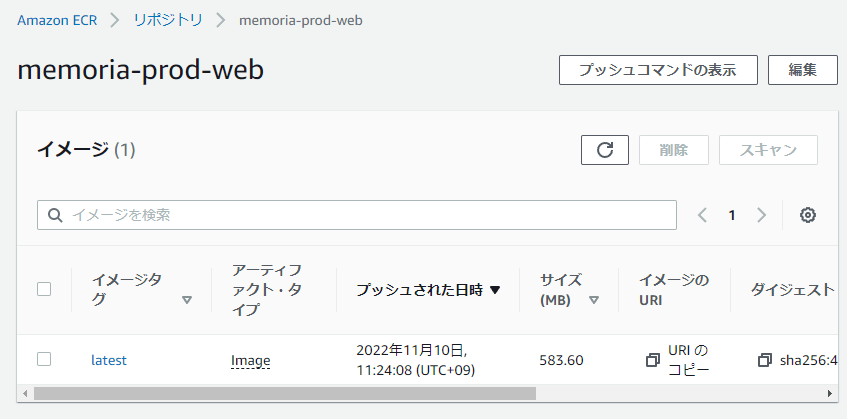Focus the イメージを検索 search field

click(357, 215)
